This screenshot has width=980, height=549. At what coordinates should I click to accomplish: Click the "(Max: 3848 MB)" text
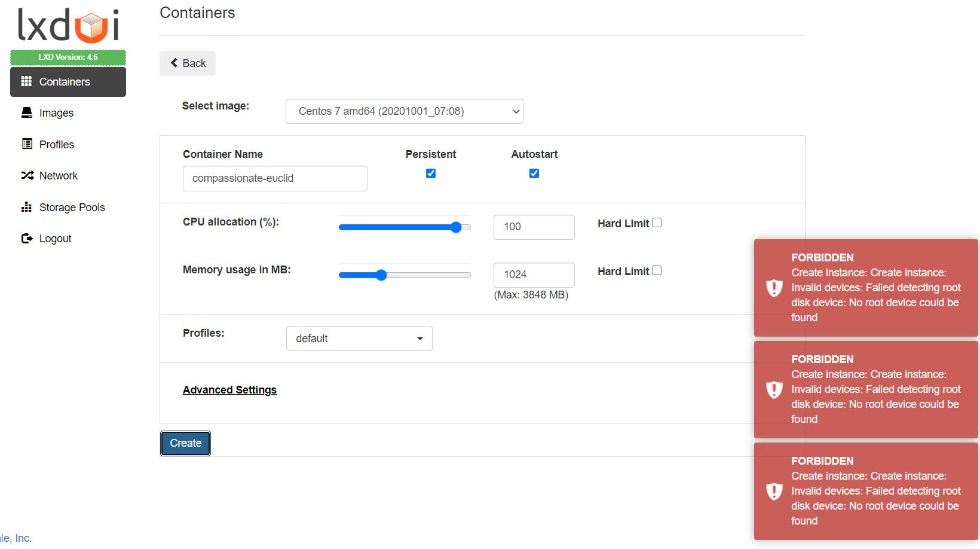(x=531, y=295)
